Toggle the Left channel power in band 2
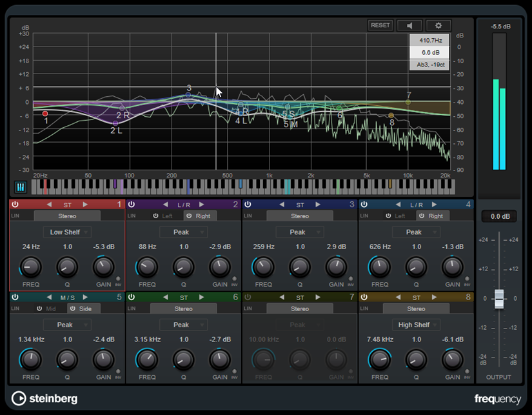The height and width of the screenshot is (415, 532). [x=156, y=216]
